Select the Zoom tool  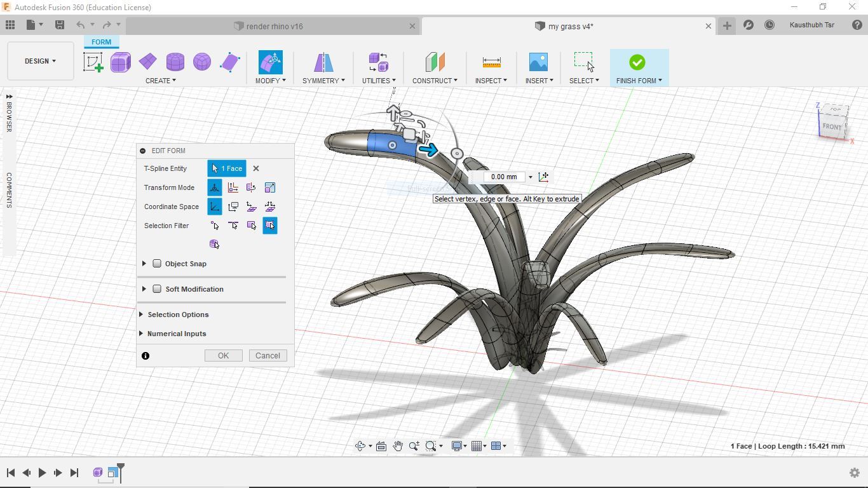pyautogui.click(x=414, y=446)
